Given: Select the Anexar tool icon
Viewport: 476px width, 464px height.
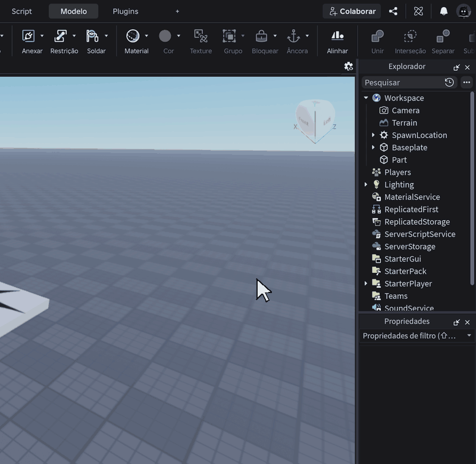Looking at the screenshot, I should pyautogui.click(x=28, y=36).
